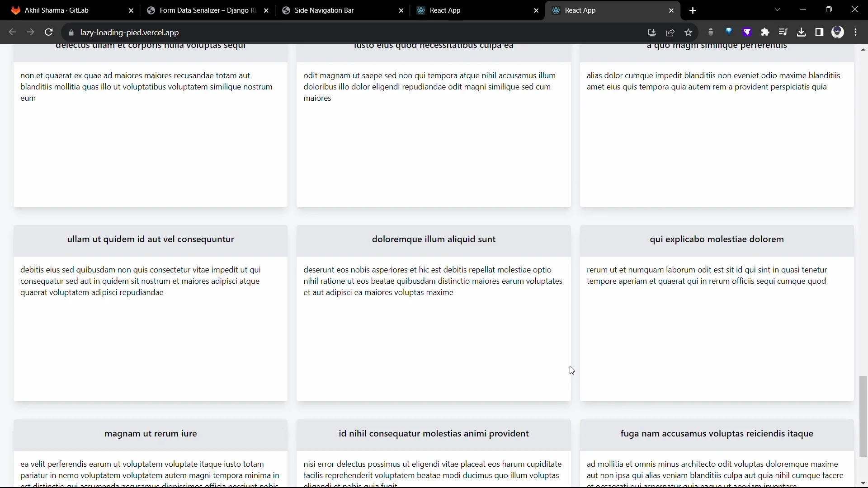This screenshot has height=488, width=868.
Task: Reload the current page
Action: (x=49, y=32)
